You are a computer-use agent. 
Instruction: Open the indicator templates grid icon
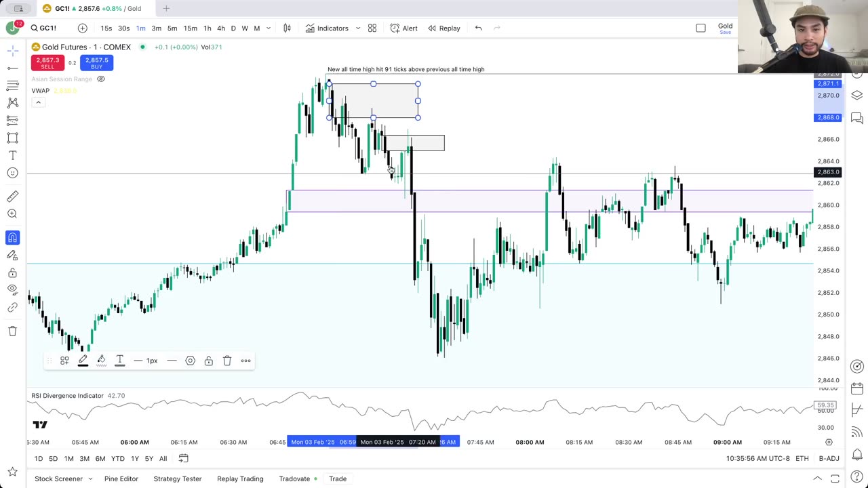tap(372, 28)
